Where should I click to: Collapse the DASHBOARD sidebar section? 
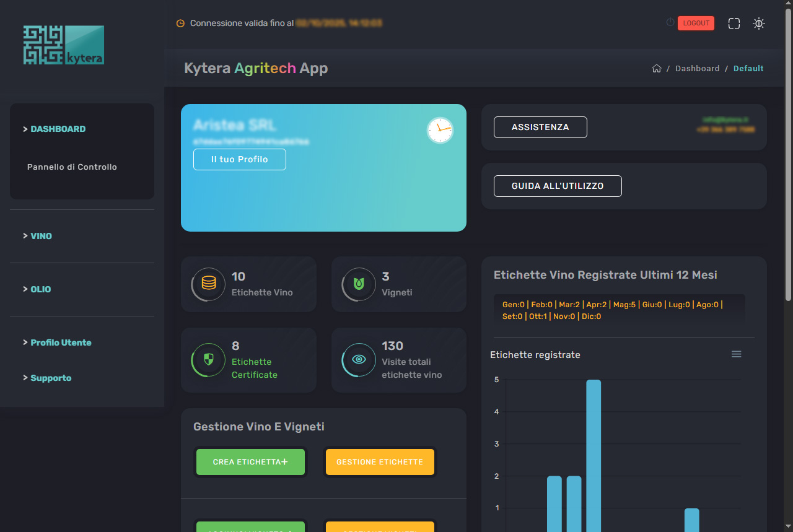(58, 129)
